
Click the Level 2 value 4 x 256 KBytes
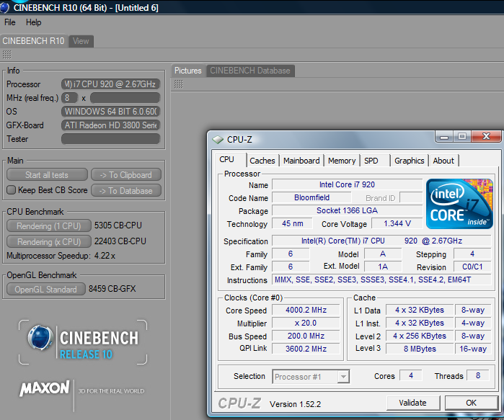click(420, 336)
